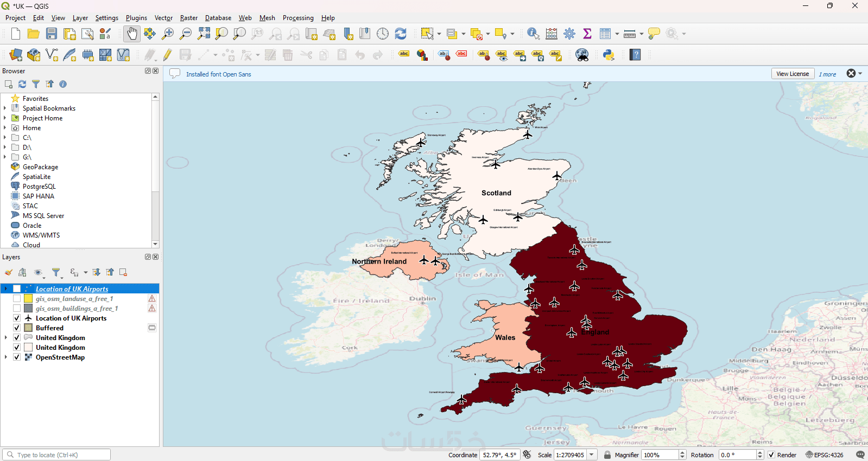Click the Identify Features tool
This screenshot has height=461, width=868.
[533, 34]
